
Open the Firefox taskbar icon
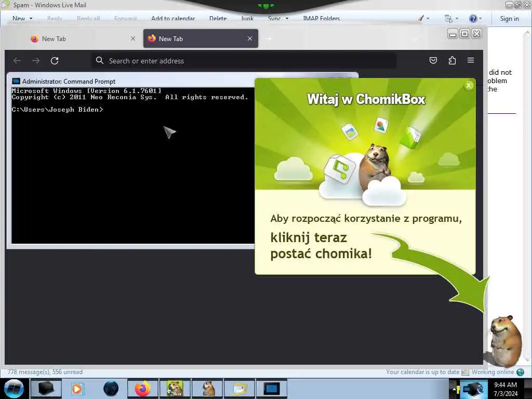coord(143,389)
